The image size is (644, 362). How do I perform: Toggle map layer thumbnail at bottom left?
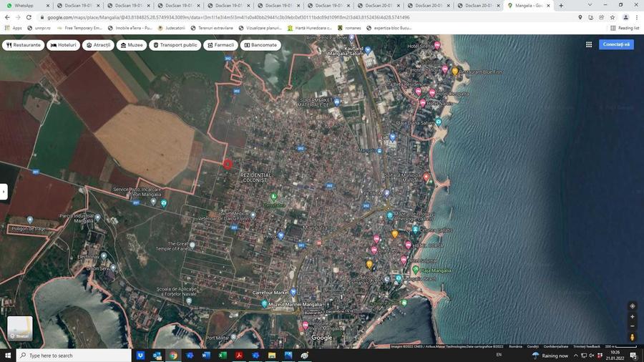20,328
